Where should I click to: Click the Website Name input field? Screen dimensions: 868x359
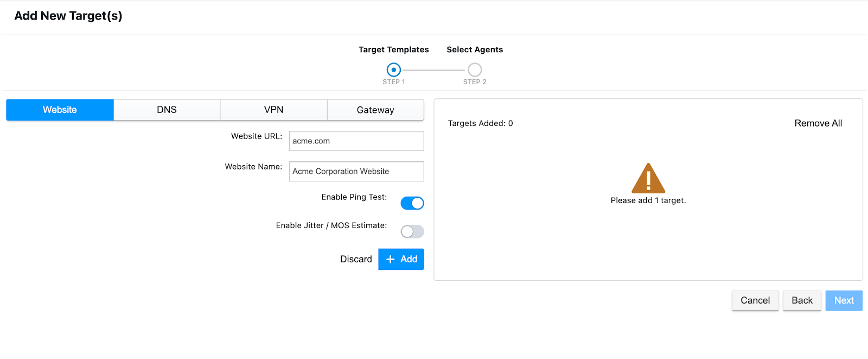coord(356,172)
